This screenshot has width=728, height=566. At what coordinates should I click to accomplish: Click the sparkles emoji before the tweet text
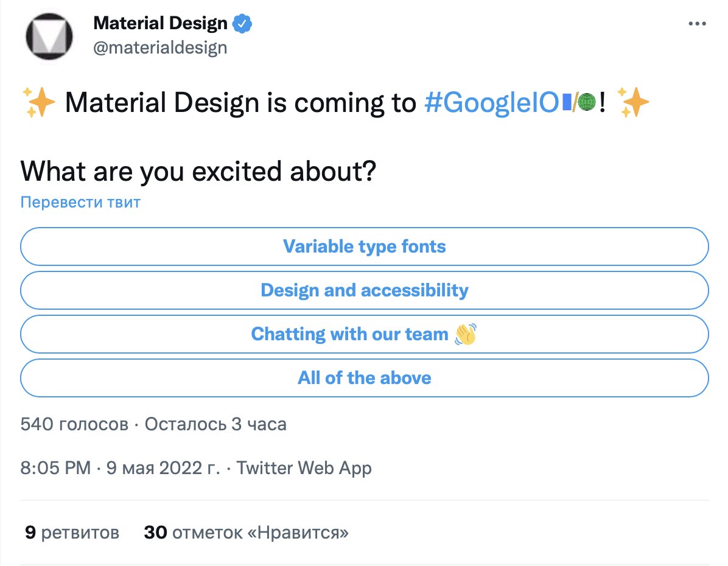coord(38,102)
